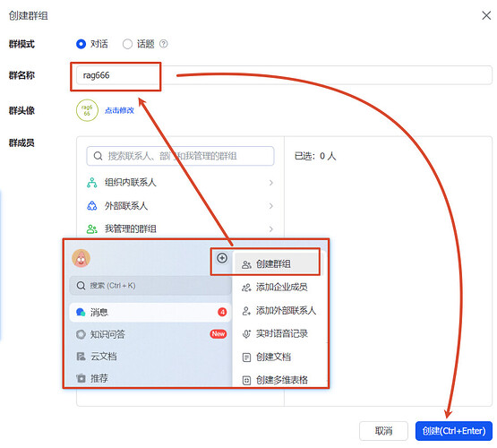Expand 组织内联系人 with its chevron

[271, 183]
